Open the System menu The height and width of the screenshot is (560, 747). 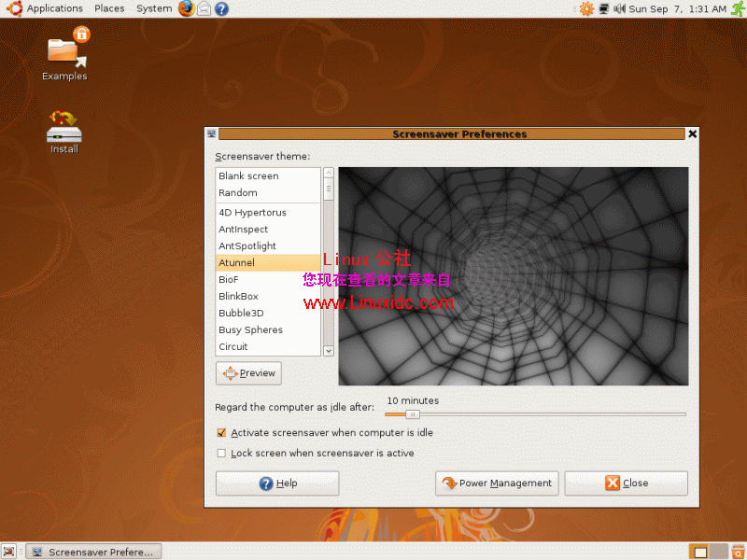coord(154,8)
